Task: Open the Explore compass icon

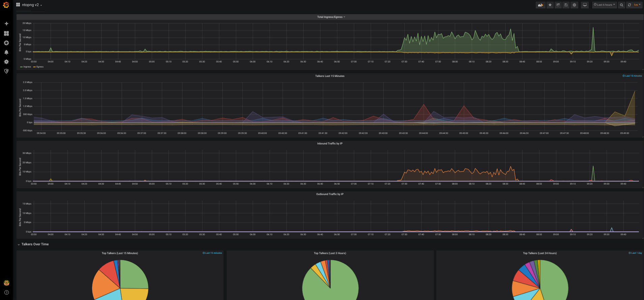Action: (x=6, y=43)
